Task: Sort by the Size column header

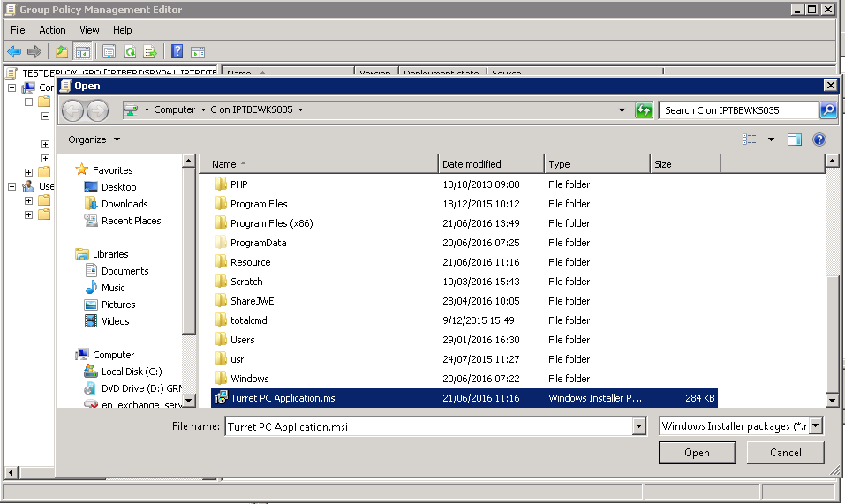Action: tap(685, 163)
